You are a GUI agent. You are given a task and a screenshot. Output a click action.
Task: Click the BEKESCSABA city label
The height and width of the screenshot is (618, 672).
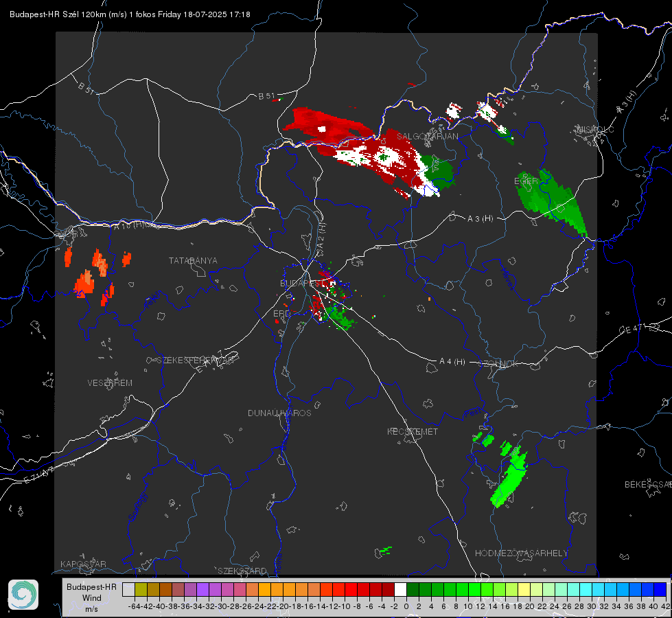648,485
